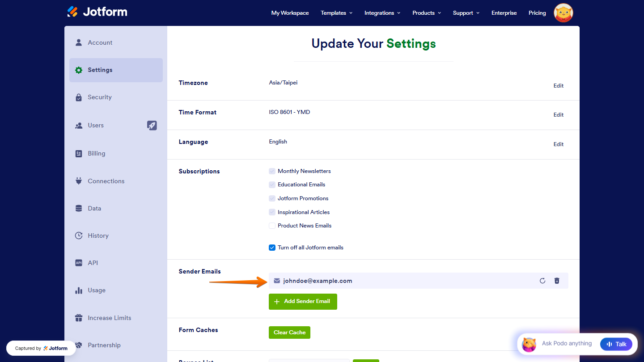The height and width of the screenshot is (362, 644).
Task: Click the Ask Podo anything input
Action: 567,344
